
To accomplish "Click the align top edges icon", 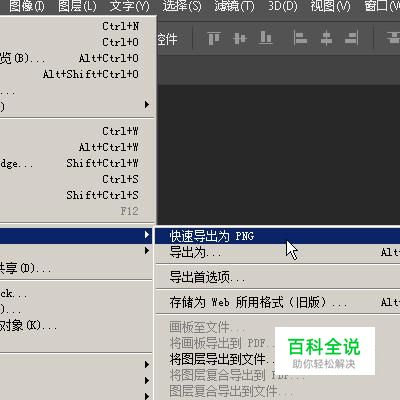I will 214,38.
